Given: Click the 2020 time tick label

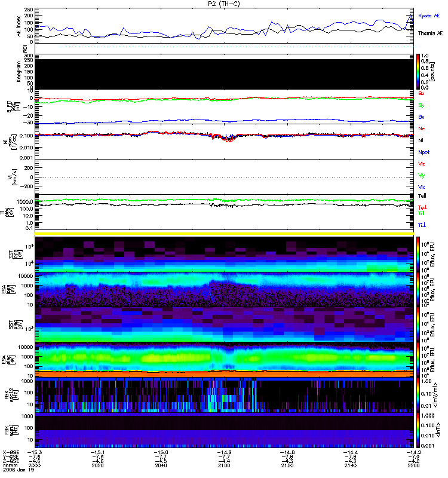Looking at the screenshot, I should pyautogui.click(x=97, y=465).
